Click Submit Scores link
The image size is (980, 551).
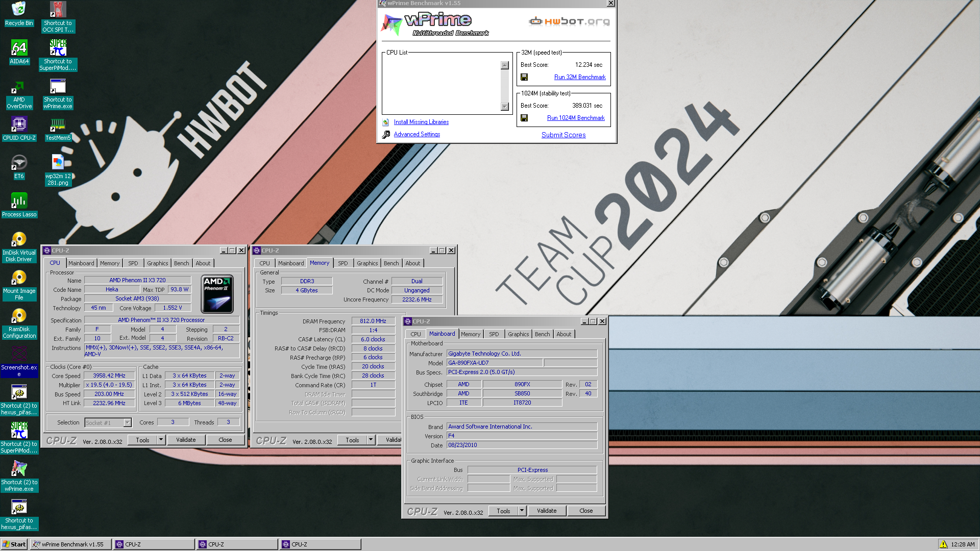[x=563, y=135]
